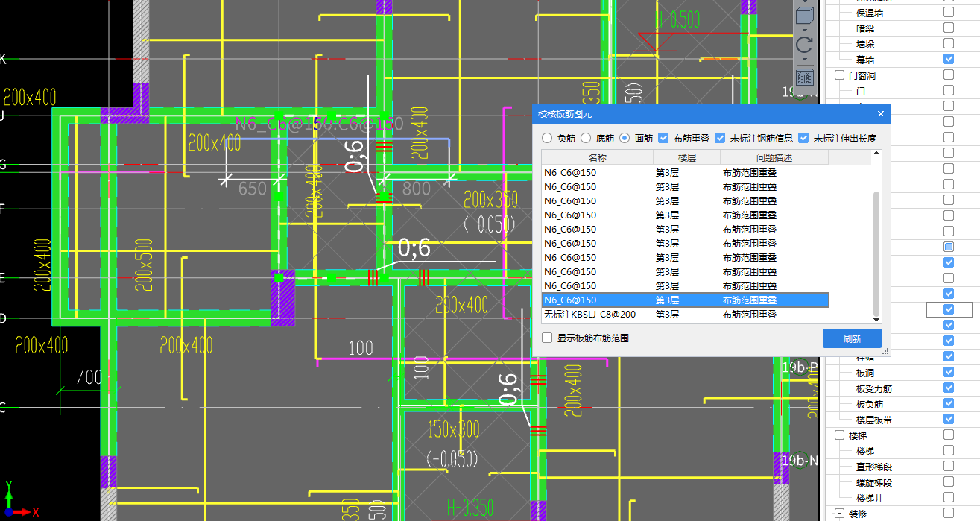
Task: Click the dialog resize grip corner
Action: point(885,352)
